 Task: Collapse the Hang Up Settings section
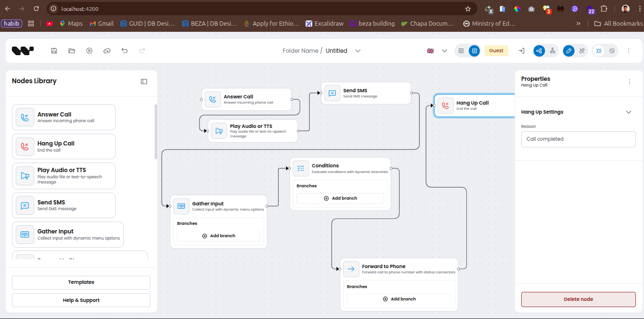click(628, 112)
